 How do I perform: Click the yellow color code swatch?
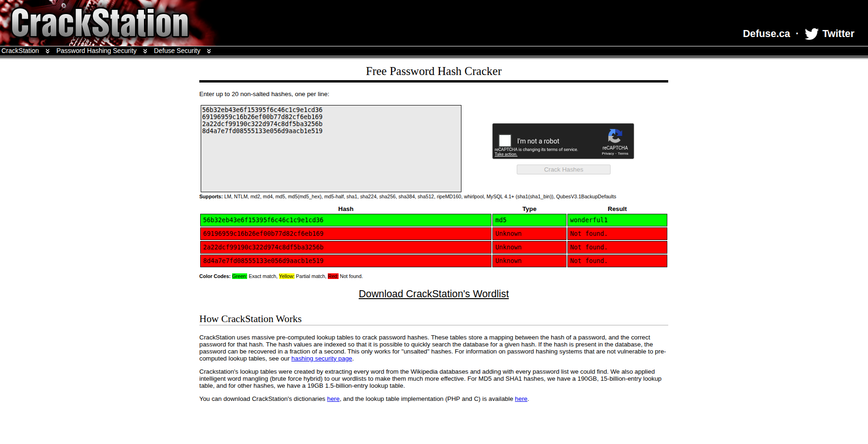286,277
